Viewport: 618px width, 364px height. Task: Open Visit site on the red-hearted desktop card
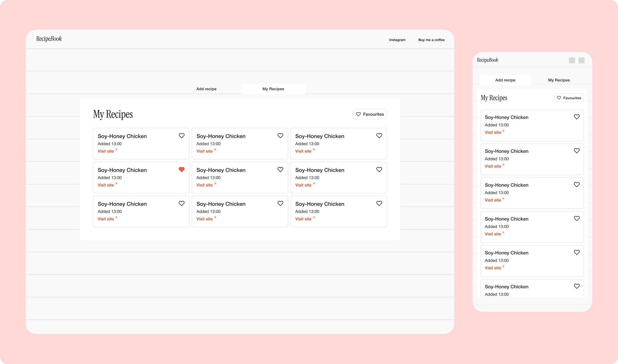click(107, 185)
